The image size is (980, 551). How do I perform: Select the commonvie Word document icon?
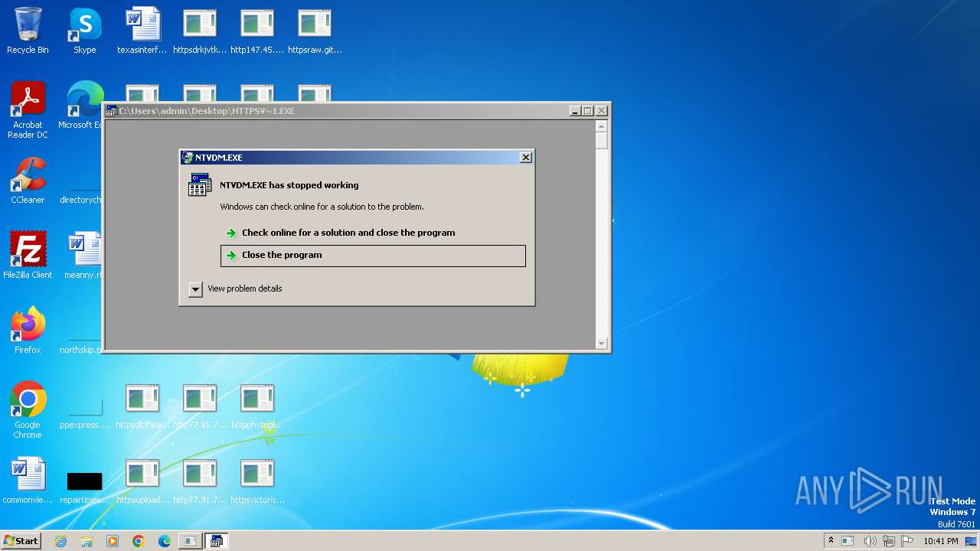pyautogui.click(x=28, y=481)
